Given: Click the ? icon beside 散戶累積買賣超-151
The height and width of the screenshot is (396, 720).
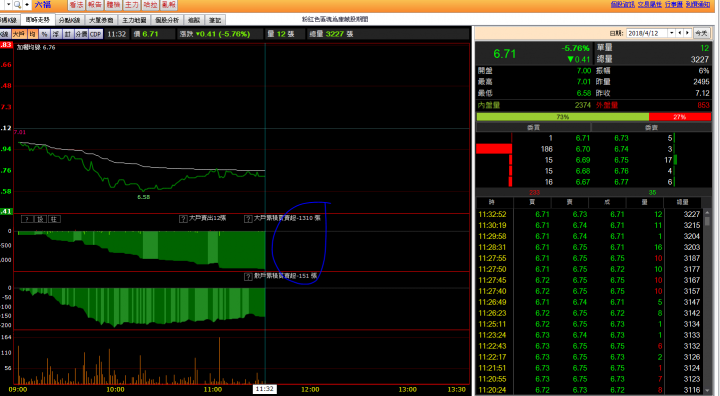Looking at the screenshot, I should tap(248, 277).
